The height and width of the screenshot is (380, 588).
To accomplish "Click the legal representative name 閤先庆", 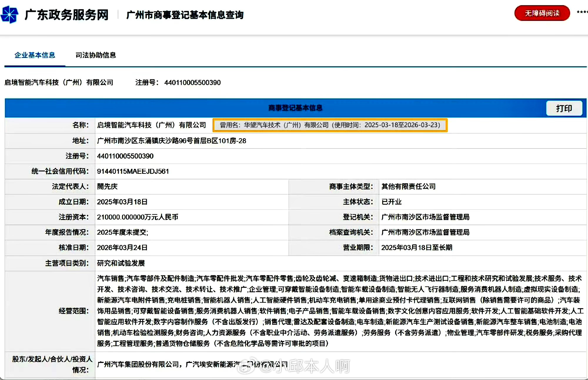I will [107, 186].
